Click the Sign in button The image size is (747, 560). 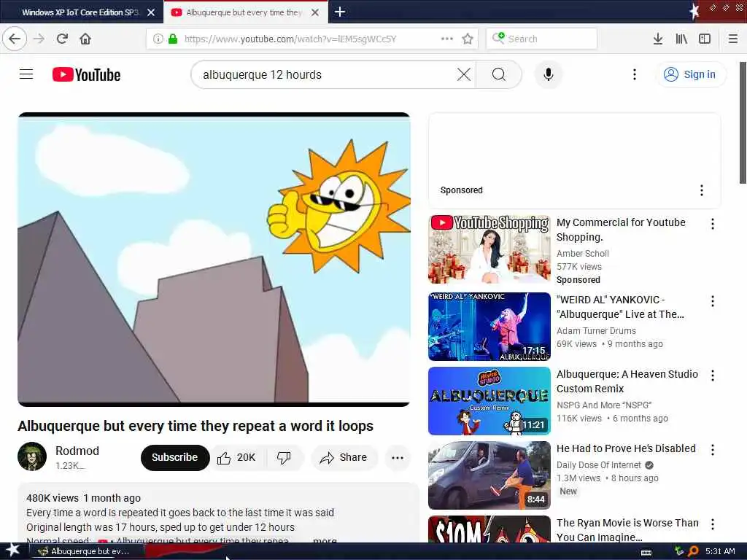691,74
